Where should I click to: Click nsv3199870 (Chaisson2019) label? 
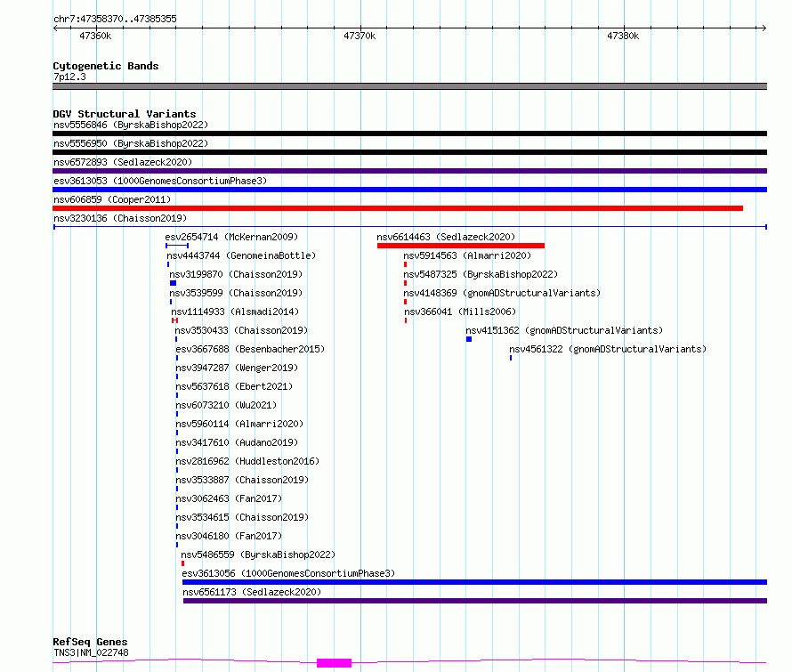(236, 274)
